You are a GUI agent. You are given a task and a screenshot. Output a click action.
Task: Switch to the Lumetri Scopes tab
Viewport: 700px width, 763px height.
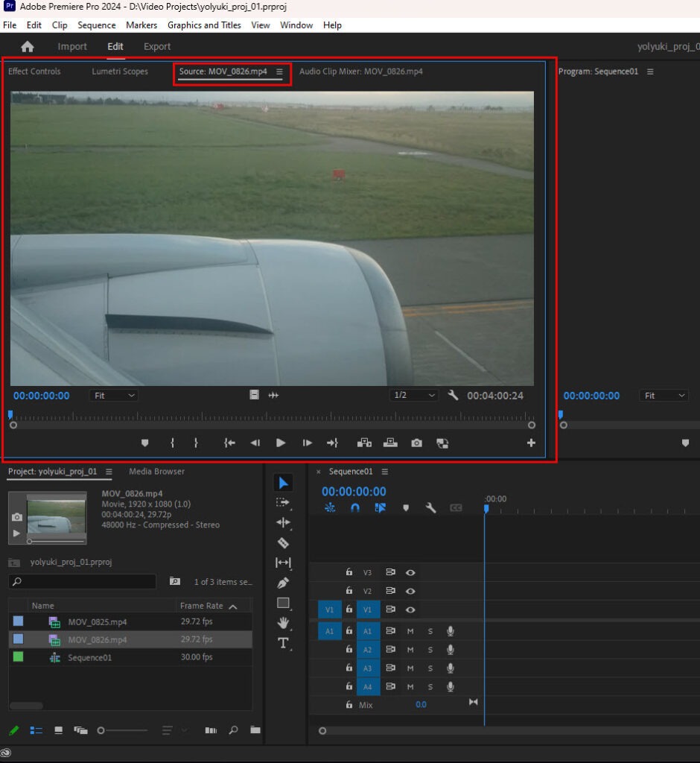[x=120, y=72]
